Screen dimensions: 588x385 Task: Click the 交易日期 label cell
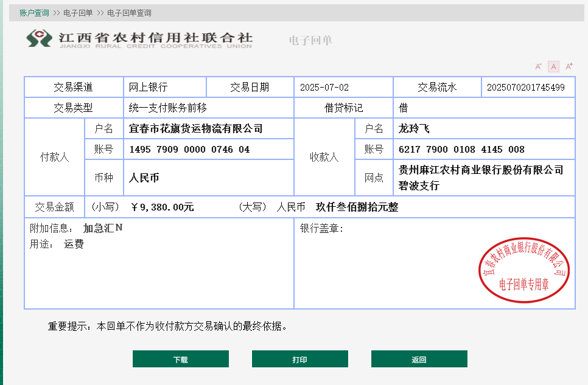[250, 87]
